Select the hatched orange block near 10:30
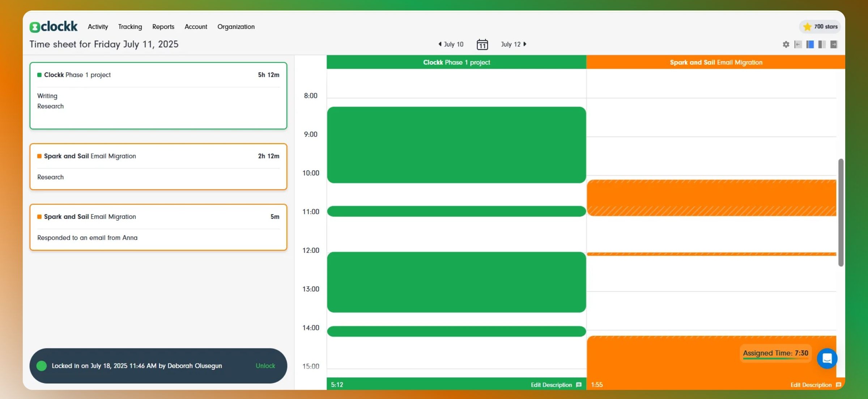This screenshot has height=399, width=868. pyautogui.click(x=711, y=198)
